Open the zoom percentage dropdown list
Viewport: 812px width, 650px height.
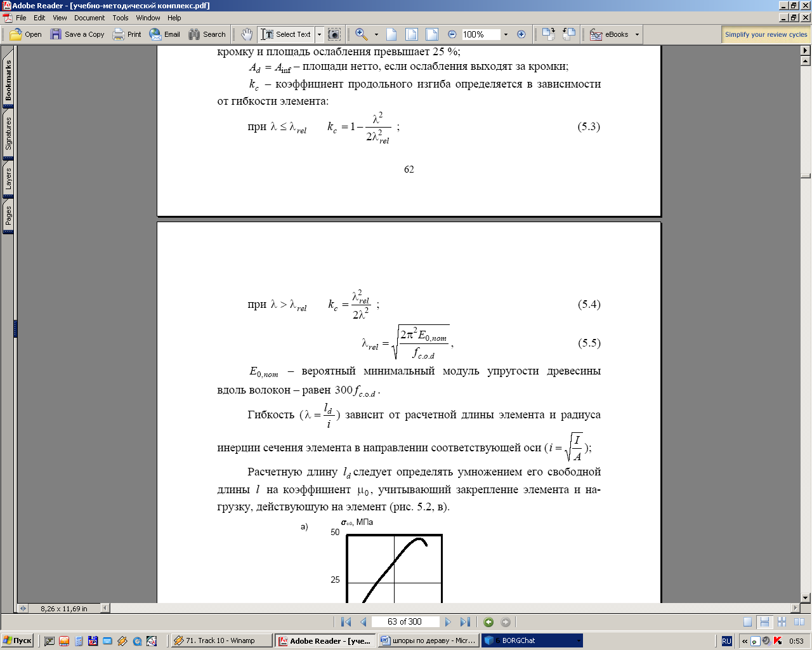point(506,34)
